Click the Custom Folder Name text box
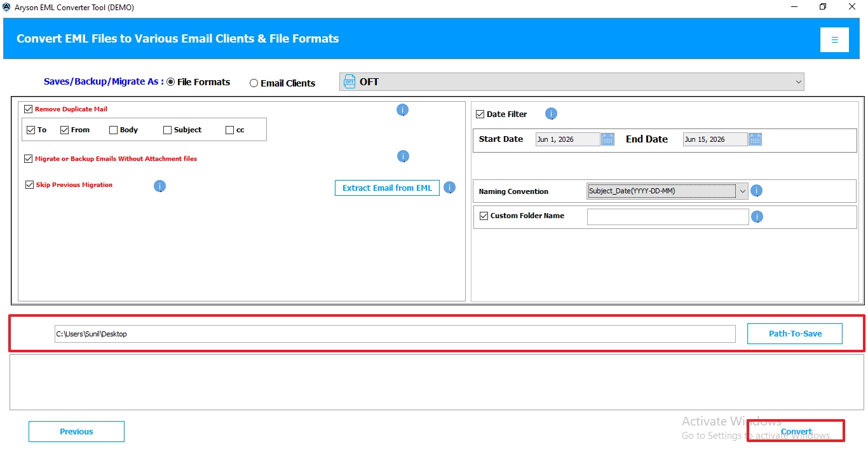 point(668,217)
